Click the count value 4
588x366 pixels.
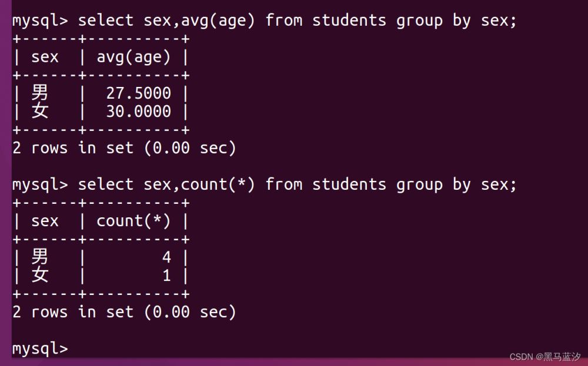tap(166, 257)
